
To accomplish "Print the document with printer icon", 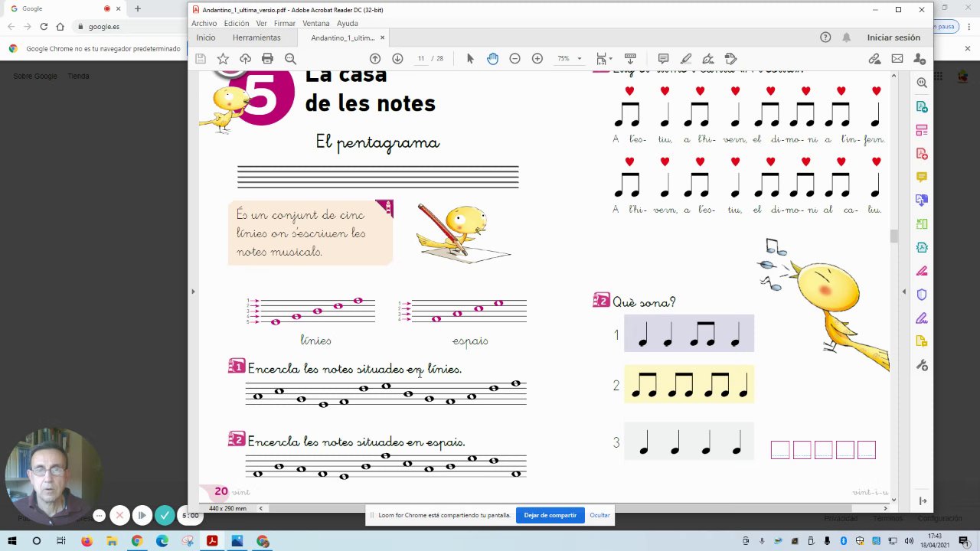I will [267, 59].
